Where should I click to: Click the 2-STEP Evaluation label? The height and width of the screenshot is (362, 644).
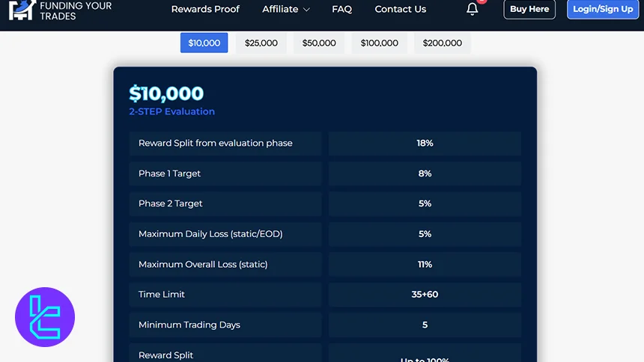tap(171, 111)
